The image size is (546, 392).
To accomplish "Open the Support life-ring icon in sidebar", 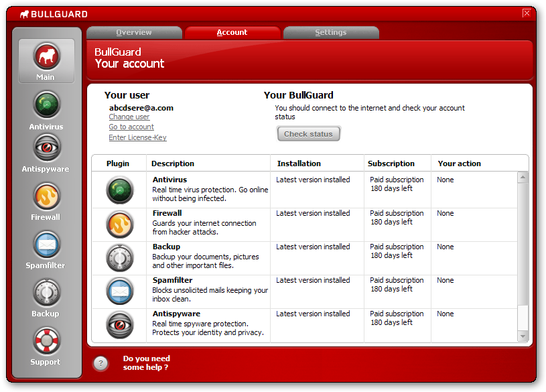I will click(x=46, y=340).
